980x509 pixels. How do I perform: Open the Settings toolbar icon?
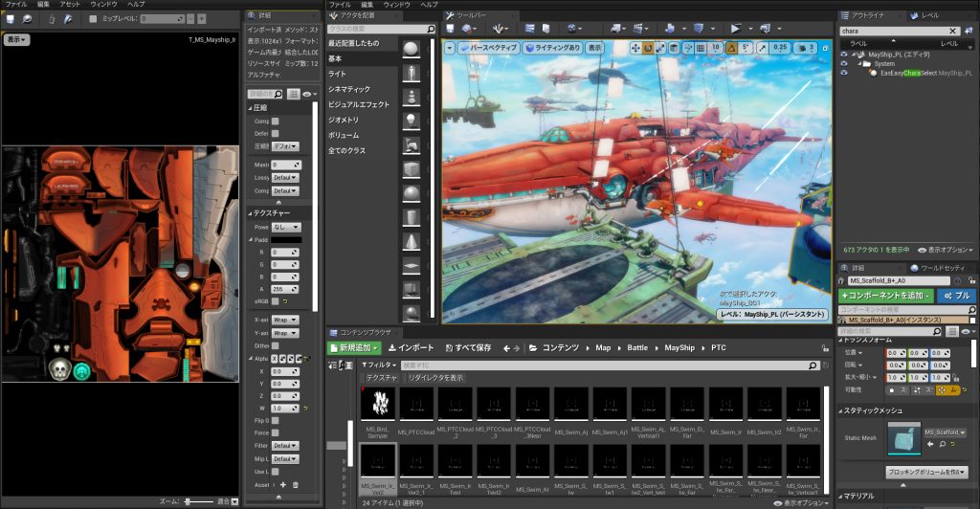[571, 28]
